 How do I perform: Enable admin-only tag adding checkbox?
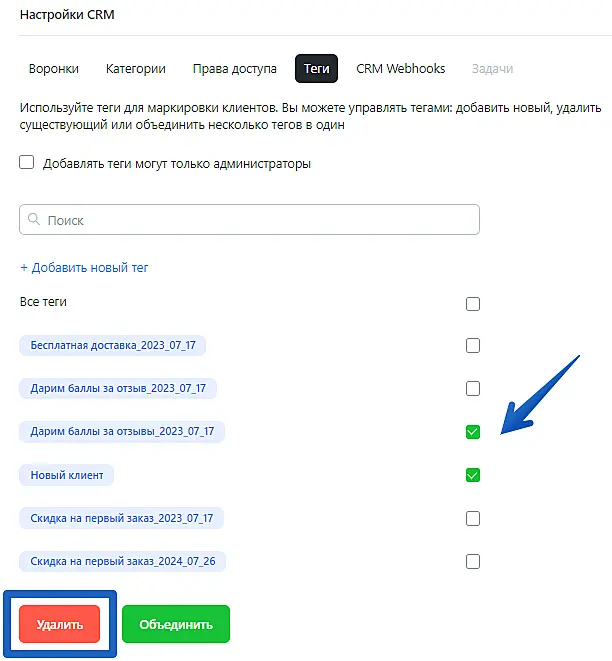click(27, 163)
